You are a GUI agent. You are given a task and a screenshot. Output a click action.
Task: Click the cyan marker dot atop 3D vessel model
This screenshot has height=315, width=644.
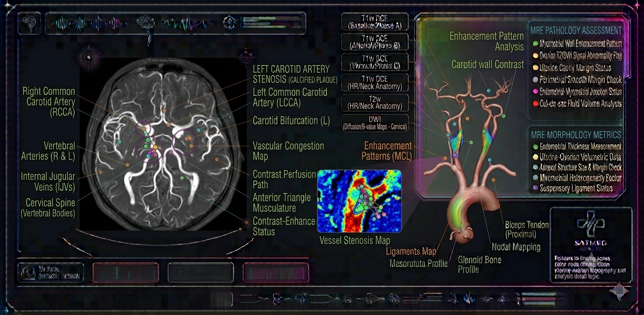[489, 90]
